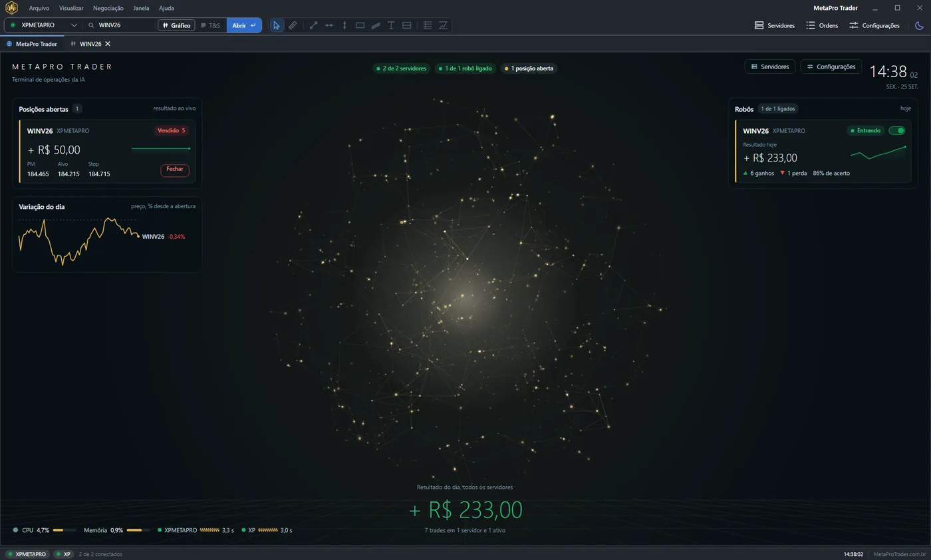Select the vertical line tool
Screen dimensions: 931x560
[344, 25]
